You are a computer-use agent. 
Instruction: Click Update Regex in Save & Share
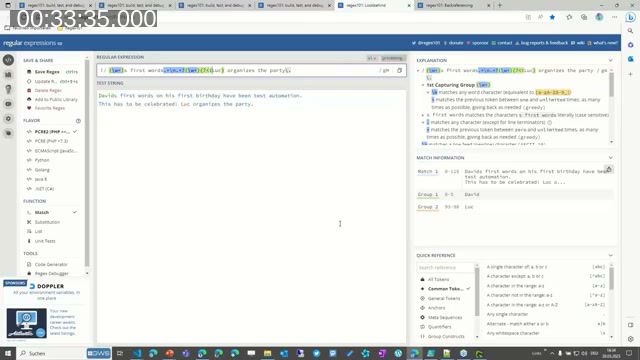52,82
